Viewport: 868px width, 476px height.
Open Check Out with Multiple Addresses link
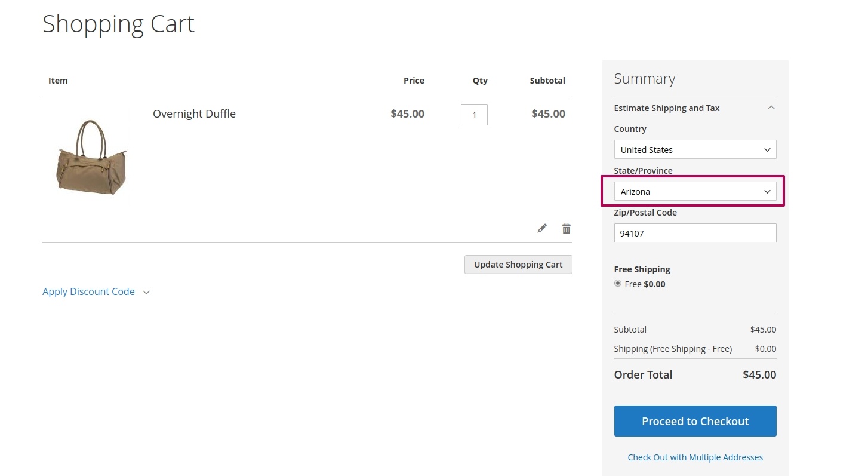[695, 457]
